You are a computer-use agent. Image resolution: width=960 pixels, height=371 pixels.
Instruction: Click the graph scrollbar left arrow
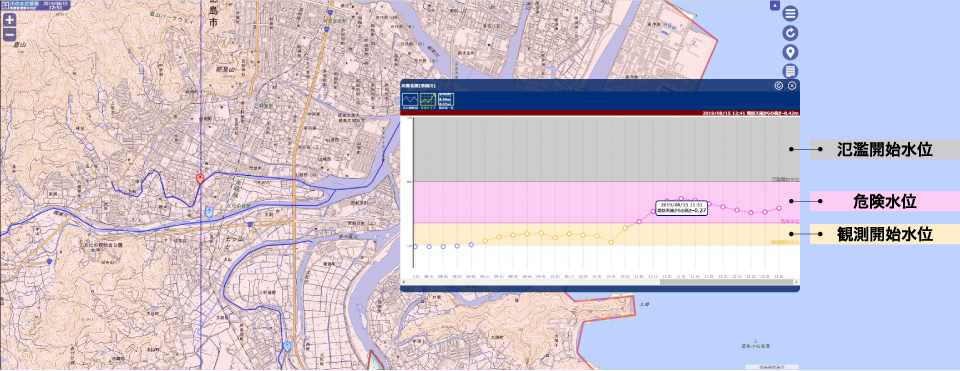click(x=404, y=282)
